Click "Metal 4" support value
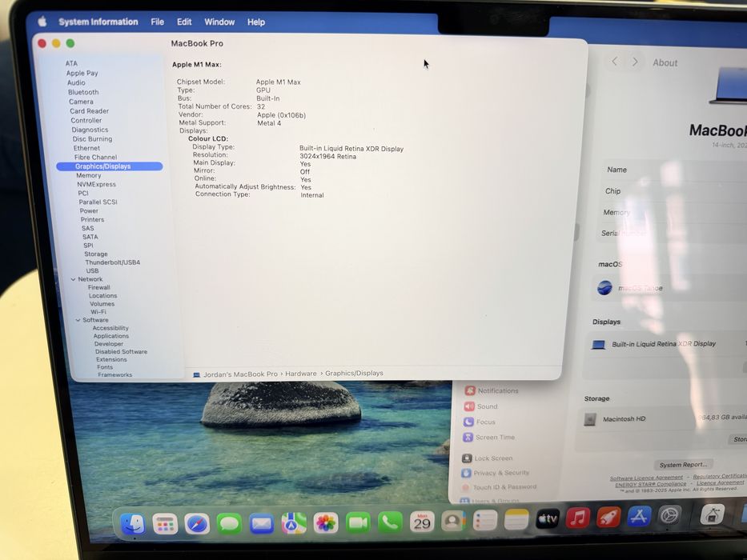This screenshot has width=747, height=560. click(x=269, y=123)
